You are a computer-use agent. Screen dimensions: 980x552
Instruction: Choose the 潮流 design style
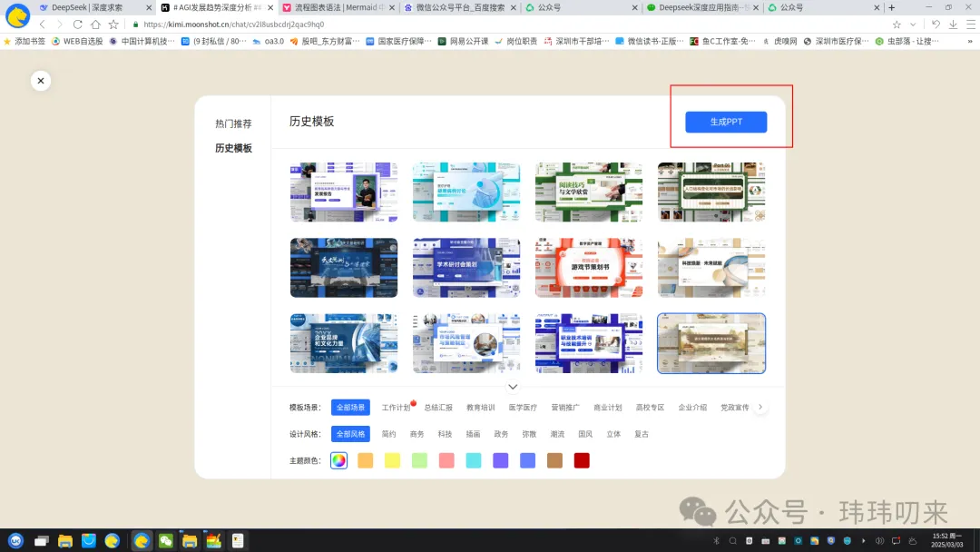pos(557,434)
